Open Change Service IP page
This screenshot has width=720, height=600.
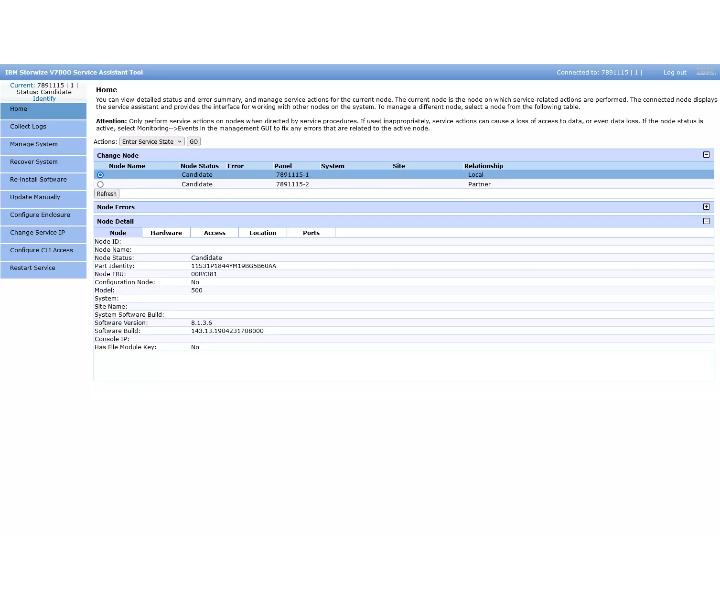point(43,233)
